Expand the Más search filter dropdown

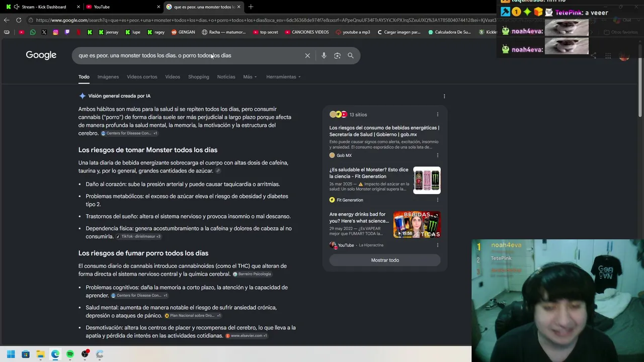click(250, 77)
